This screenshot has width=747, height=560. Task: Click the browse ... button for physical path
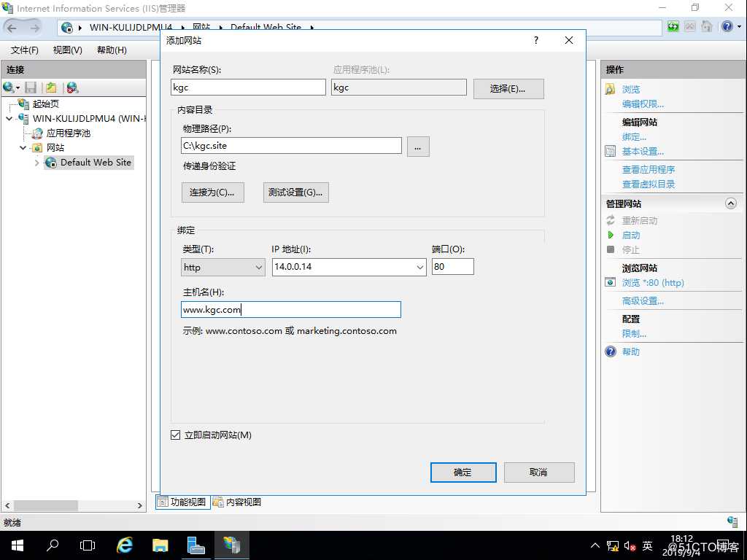point(418,147)
